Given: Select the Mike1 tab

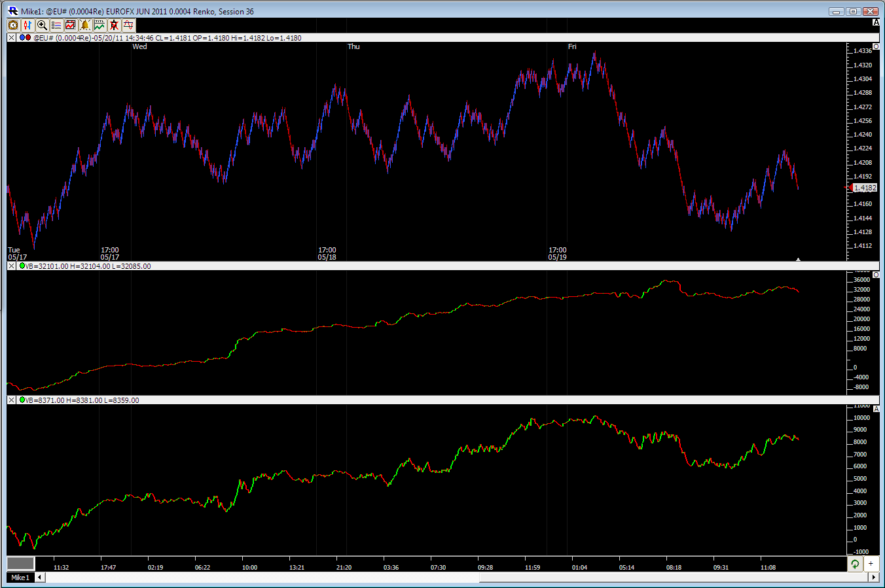Looking at the screenshot, I should click(20, 578).
